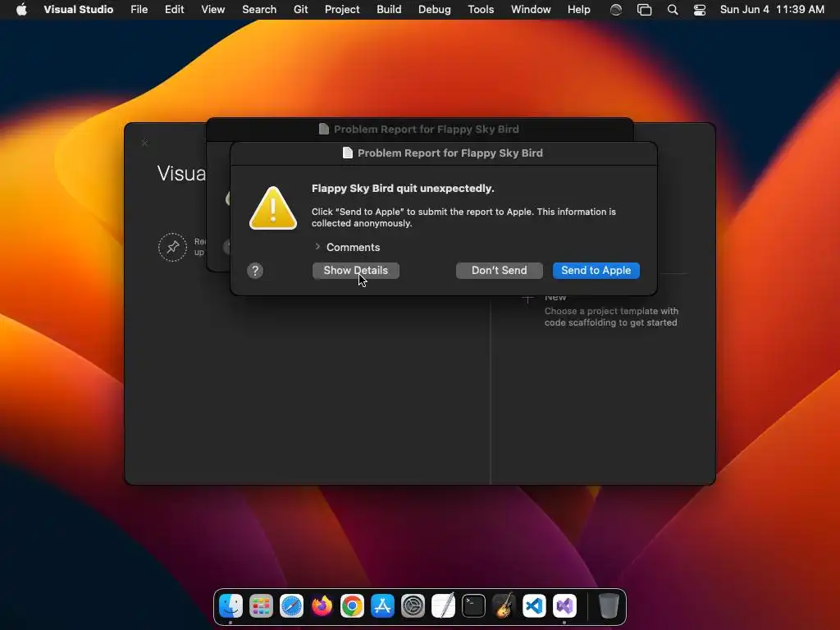Launch Google Chrome from the dock
Screen dimensions: 840x630
point(352,606)
